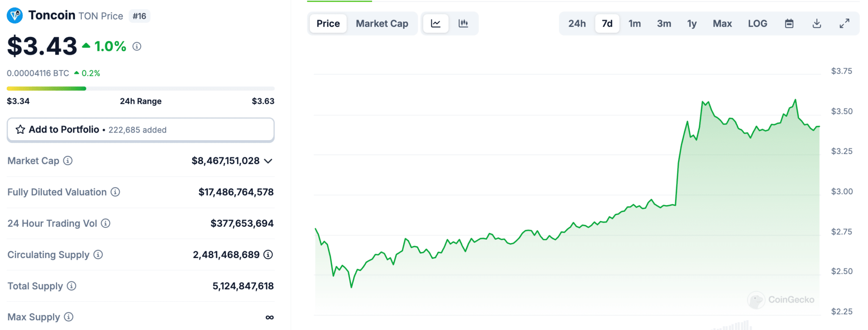Download the chart data
The image size is (868, 330).
point(817,24)
